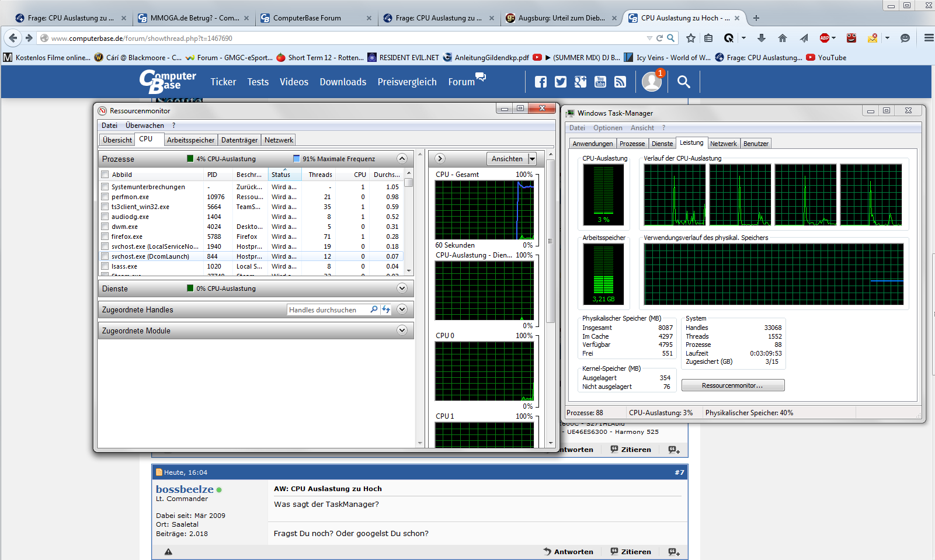Open the Adblock Plus icon
The image size is (935, 560).
pos(825,38)
